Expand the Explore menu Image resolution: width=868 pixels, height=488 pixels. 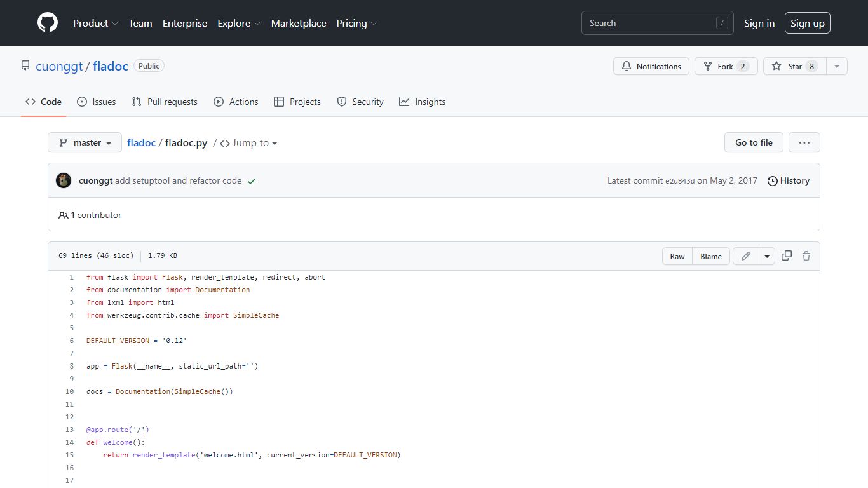tap(239, 23)
